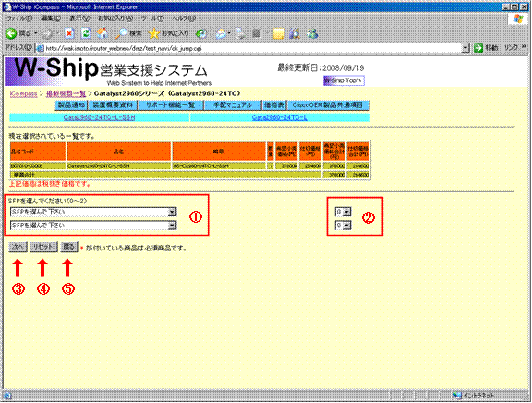Viewport: 532px width, 403px height.
Task: Click the 移動 Go button
Action: (486, 48)
